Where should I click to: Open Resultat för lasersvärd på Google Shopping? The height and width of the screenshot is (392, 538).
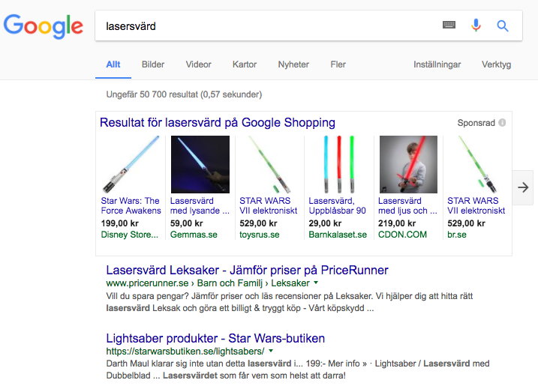(218, 123)
